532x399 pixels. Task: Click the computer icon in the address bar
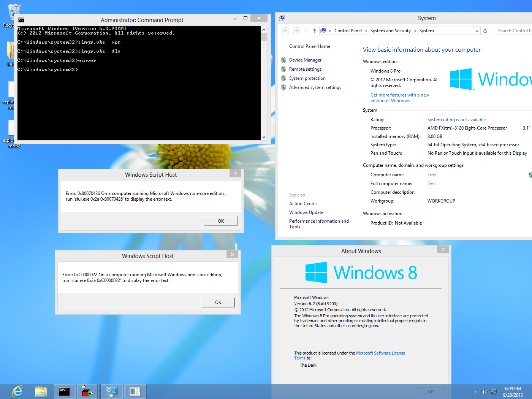pyautogui.click(x=323, y=31)
